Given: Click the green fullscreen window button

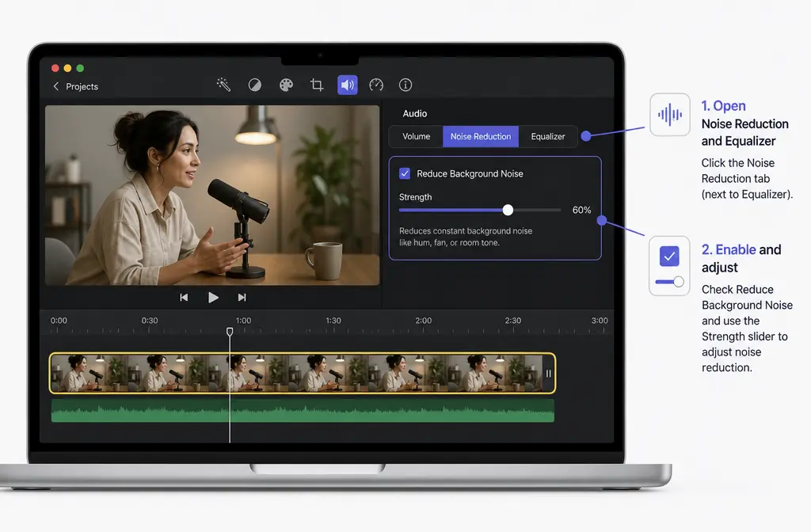Looking at the screenshot, I should click(x=80, y=68).
